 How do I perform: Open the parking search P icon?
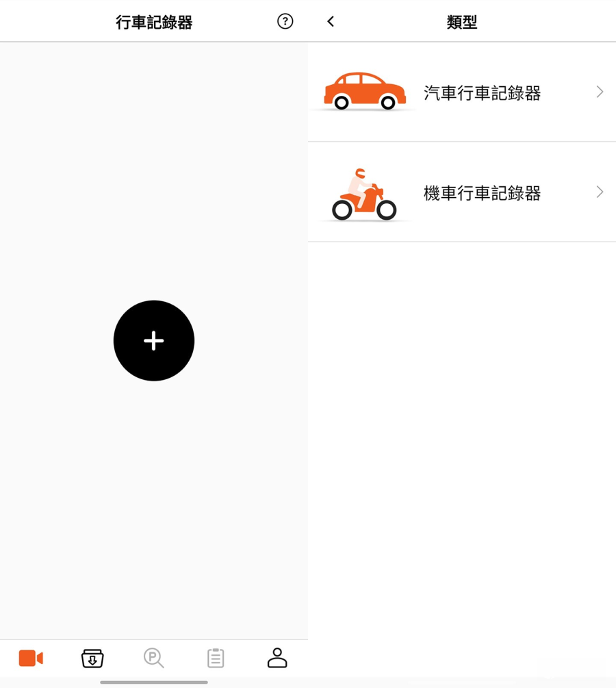coord(153,658)
